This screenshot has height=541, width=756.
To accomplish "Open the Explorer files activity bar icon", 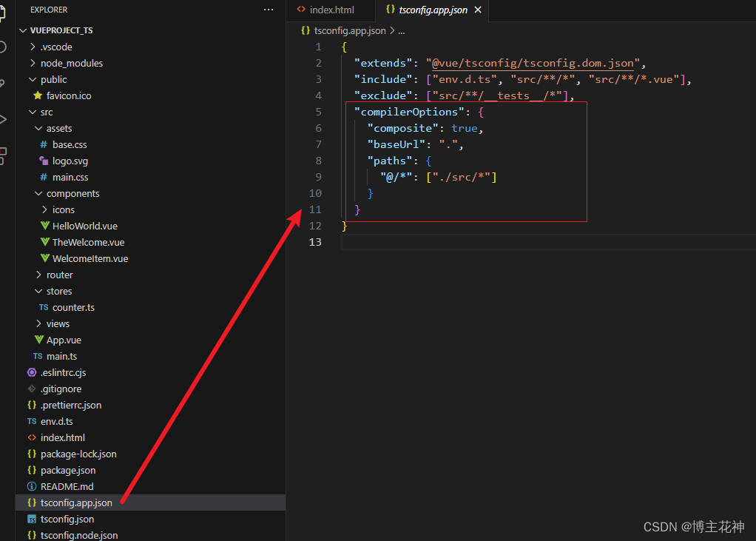I will pos(2,12).
